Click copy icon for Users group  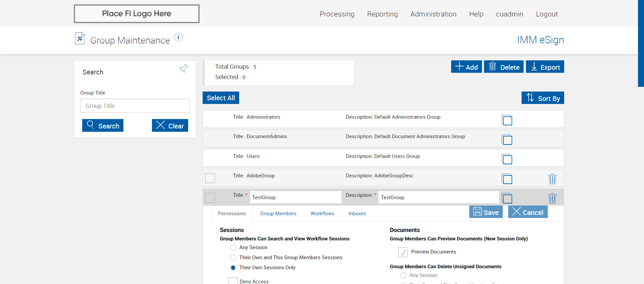point(507,159)
